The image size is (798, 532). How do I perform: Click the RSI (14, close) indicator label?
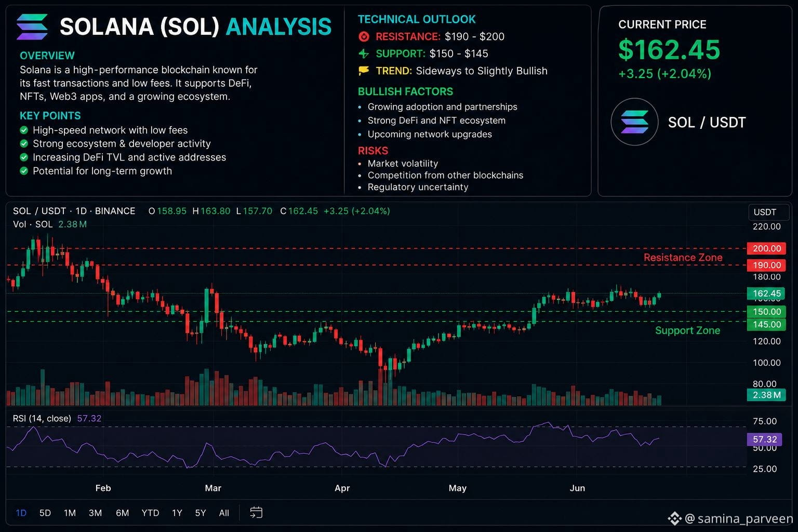click(x=42, y=418)
